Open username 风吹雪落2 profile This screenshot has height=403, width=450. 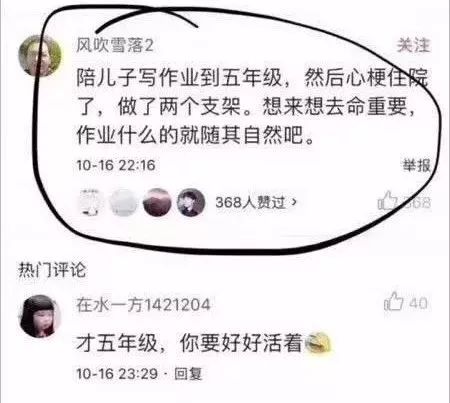[x=115, y=45]
